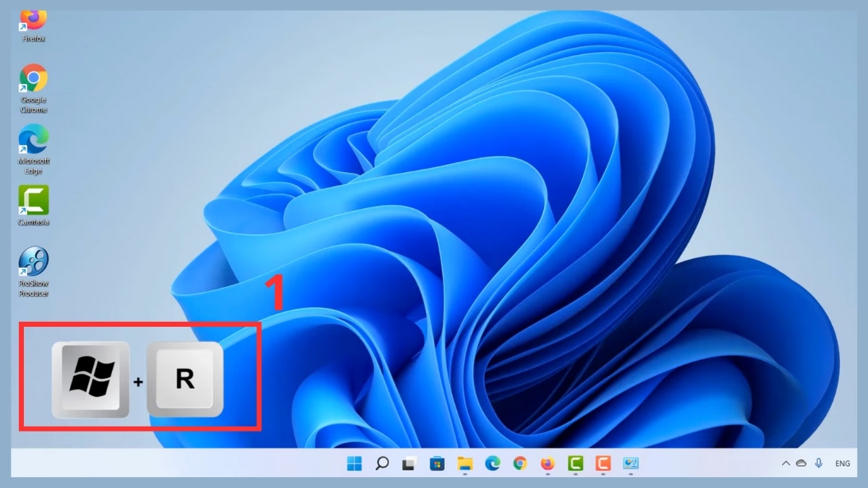Open green Camtasia app in taskbar
868x488 pixels.
click(x=576, y=463)
